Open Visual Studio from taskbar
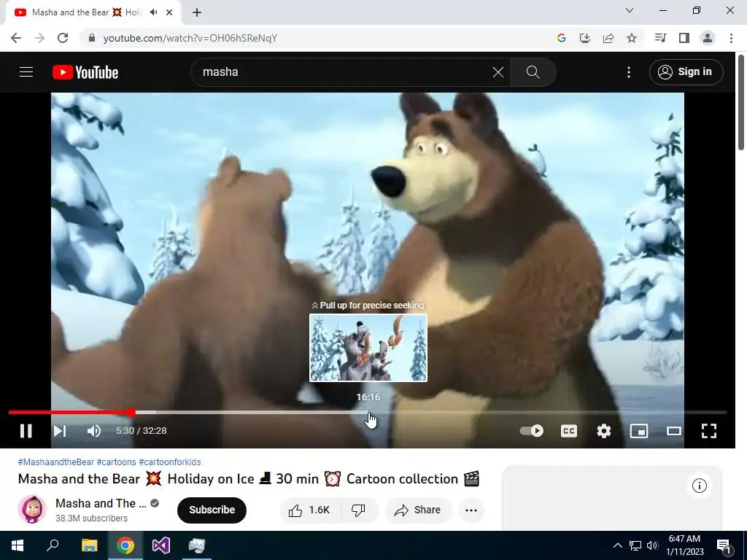 161,545
